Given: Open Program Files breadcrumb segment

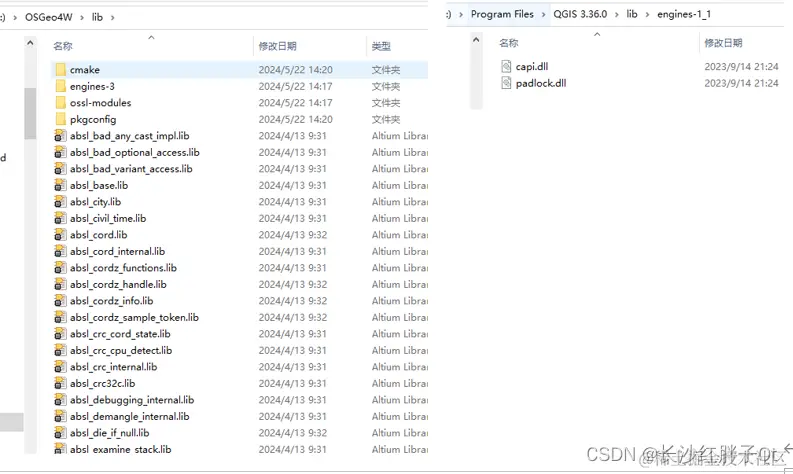Looking at the screenshot, I should (x=502, y=14).
